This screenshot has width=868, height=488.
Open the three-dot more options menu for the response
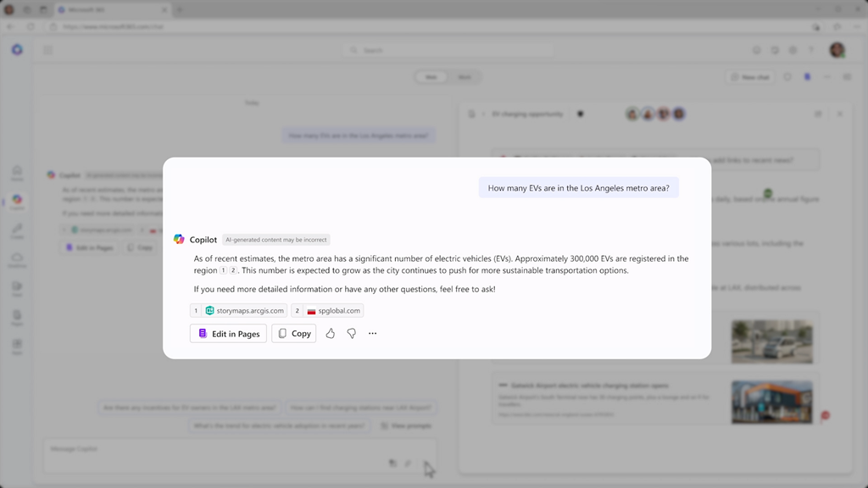373,334
